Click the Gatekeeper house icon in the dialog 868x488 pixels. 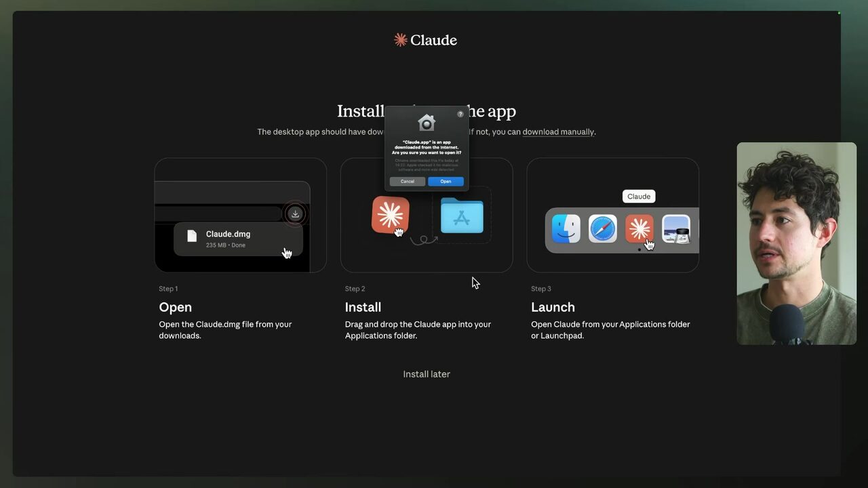[x=427, y=123]
